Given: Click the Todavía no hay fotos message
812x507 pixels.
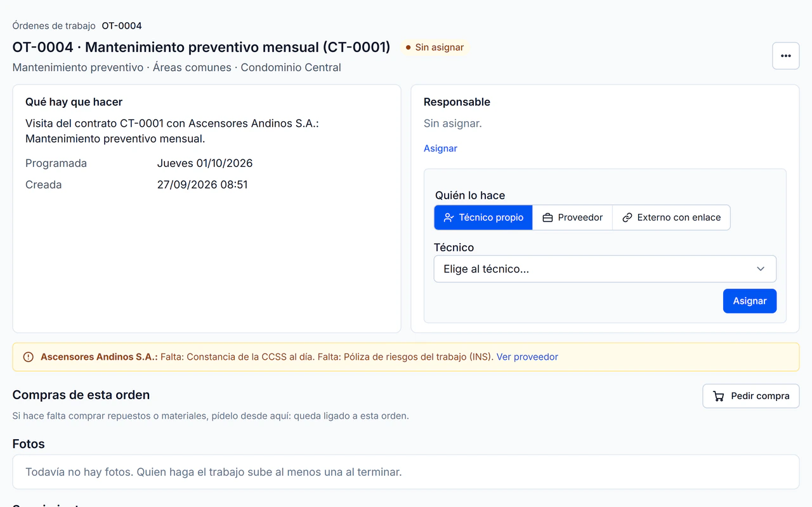Looking at the screenshot, I should (x=214, y=472).
